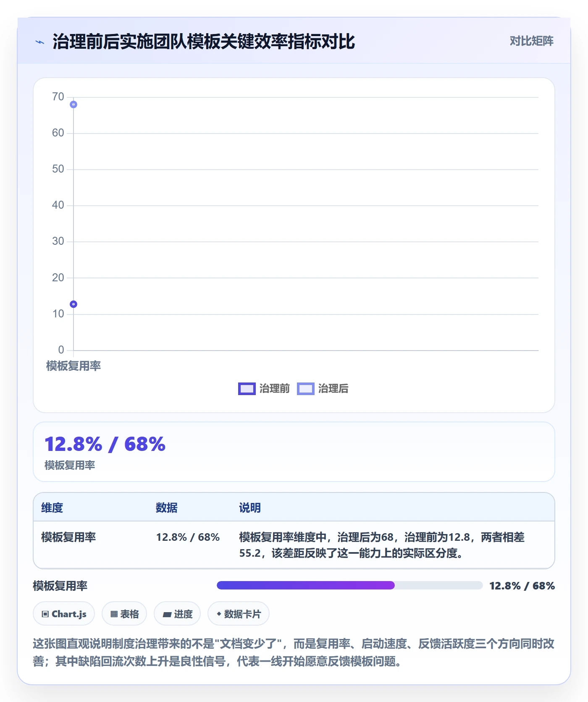Toggle the 治理前 legend swatch
Screen dimensions: 588x702
247,389
